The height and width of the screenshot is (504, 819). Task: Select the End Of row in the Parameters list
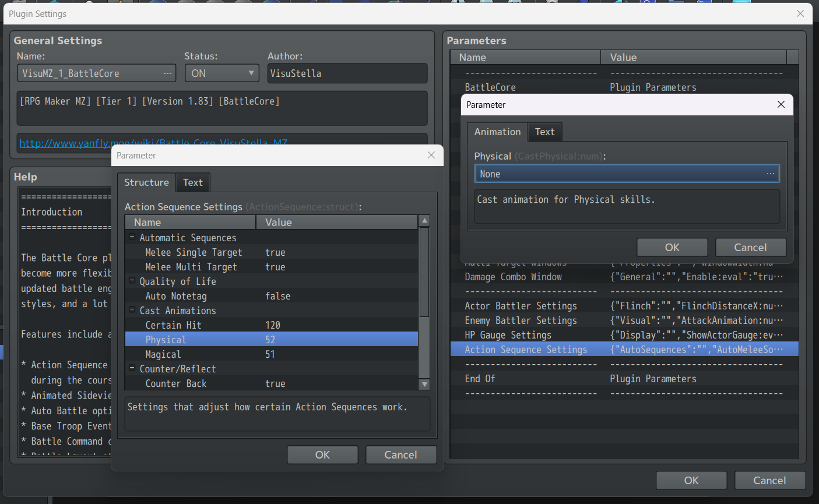[624, 379]
